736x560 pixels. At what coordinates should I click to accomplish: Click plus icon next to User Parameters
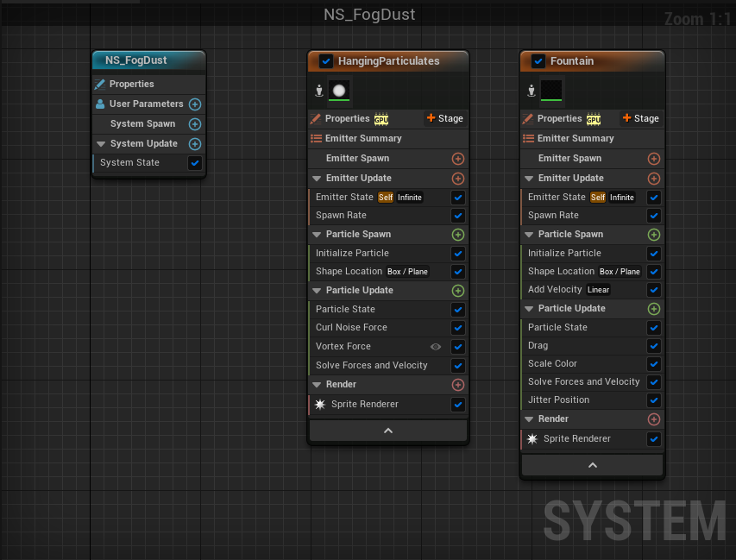[x=195, y=104]
